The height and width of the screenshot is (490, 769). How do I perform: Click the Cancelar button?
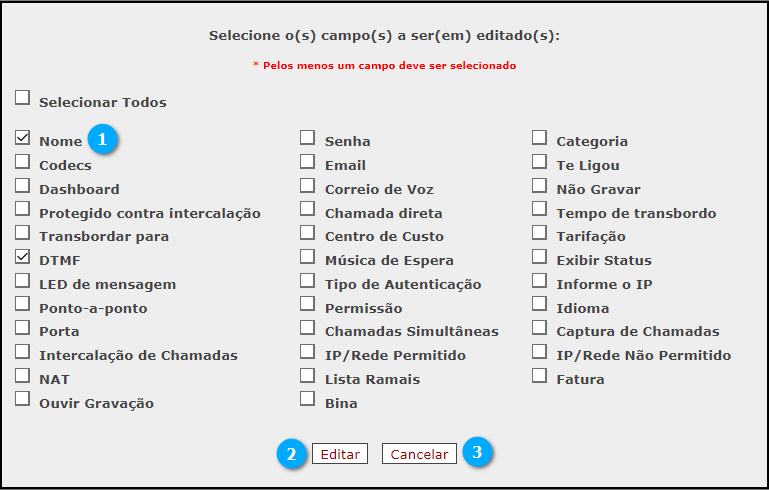419,454
